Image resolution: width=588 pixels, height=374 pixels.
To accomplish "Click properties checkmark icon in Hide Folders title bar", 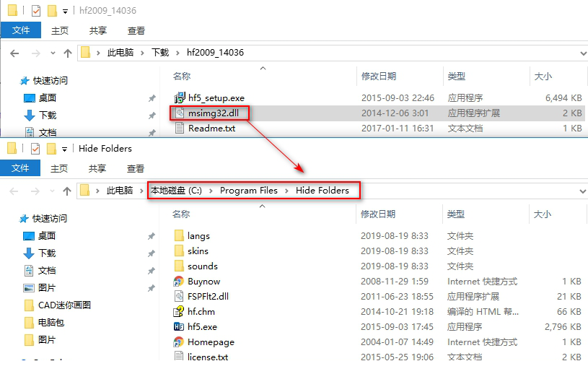I will [35, 149].
